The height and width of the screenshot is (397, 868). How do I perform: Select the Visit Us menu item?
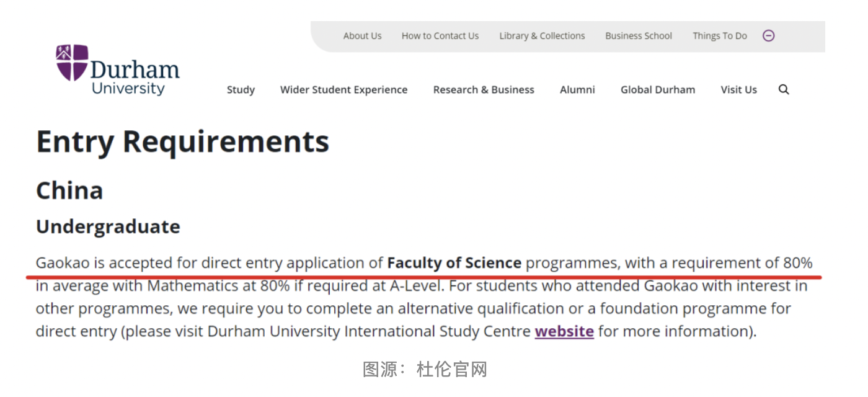738,90
